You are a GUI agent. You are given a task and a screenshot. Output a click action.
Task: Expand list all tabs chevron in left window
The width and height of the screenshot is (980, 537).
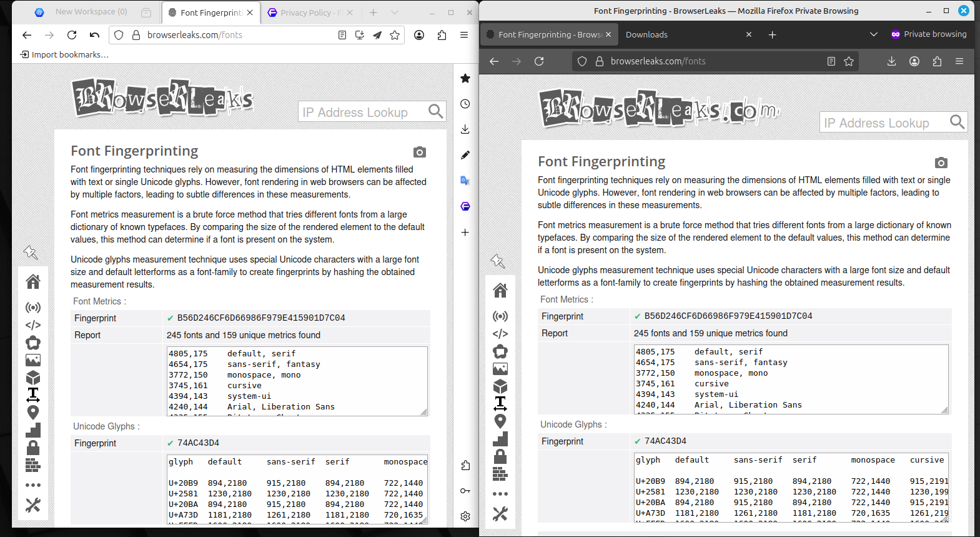click(x=395, y=13)
